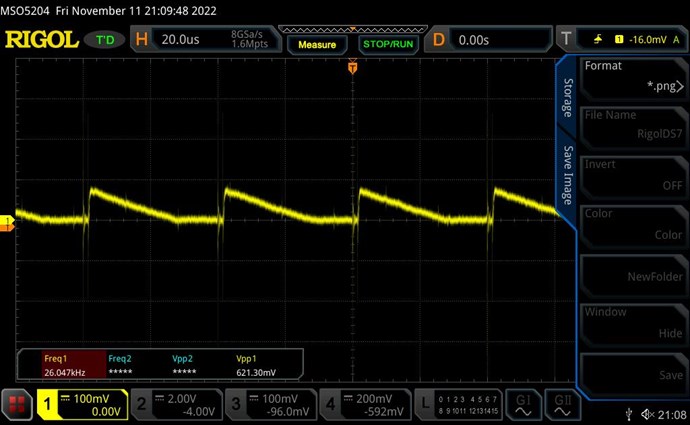Select the Vpp1 measurement 621.30mV
This screenshot has width=690, height=425.
point(256,365)
